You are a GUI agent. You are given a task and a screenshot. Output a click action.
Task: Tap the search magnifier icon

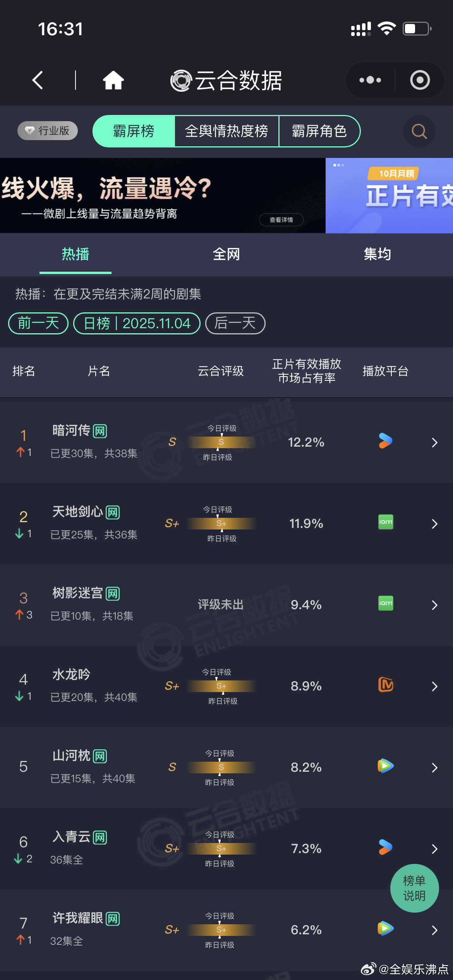point(419,132)
